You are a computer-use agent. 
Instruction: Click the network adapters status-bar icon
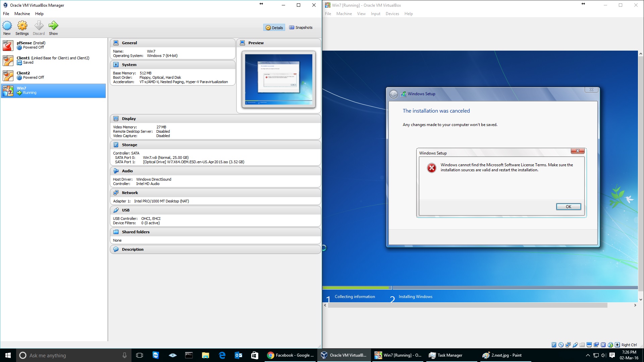pos(568,345)
